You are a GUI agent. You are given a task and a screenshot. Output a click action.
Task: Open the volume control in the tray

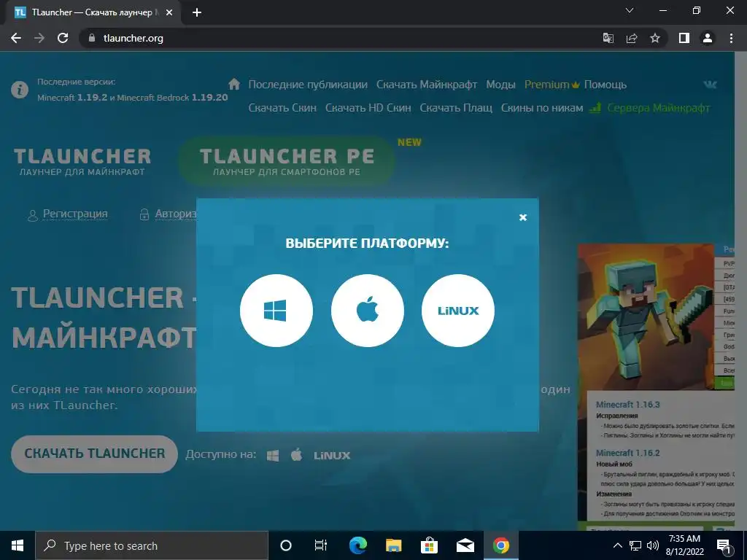coord(653,545)
